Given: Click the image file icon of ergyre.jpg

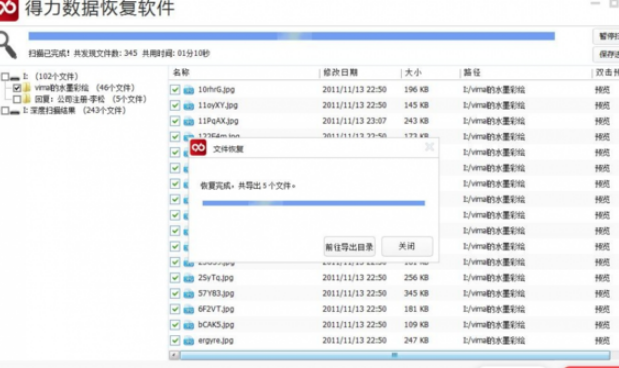Looking at the screenshot, I should pyautogui.click(x=189, y=340).
